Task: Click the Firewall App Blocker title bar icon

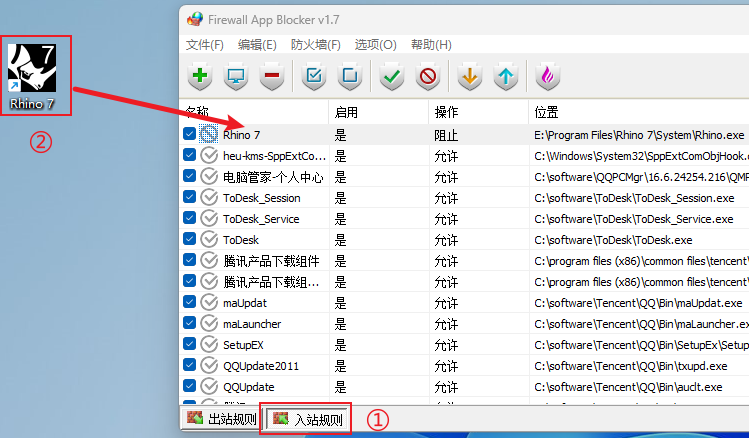Action: 195,20
